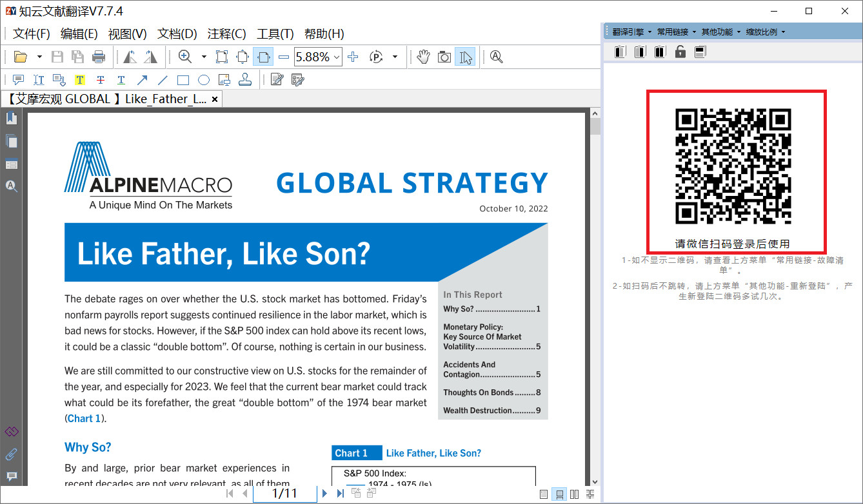This screenshot has width=863, height=504.
Task: Go to next page arrow
Action: [x=324, y=494]
